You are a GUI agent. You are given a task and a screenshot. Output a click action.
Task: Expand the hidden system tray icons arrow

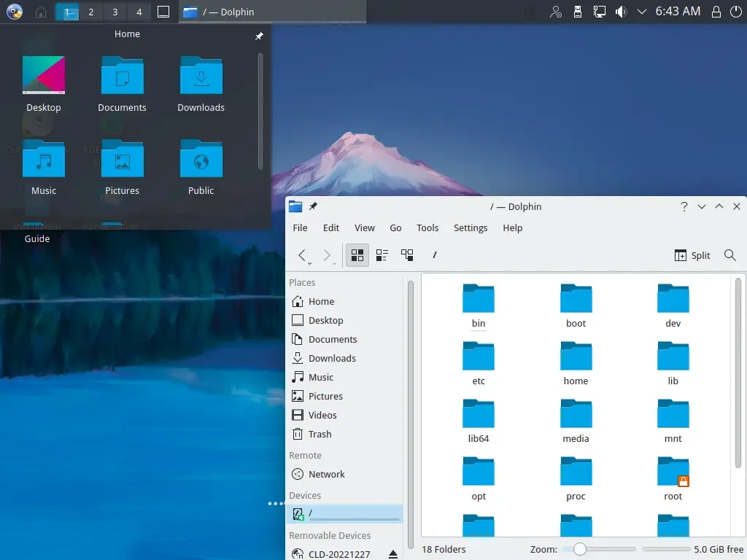[x=642, y=12]
